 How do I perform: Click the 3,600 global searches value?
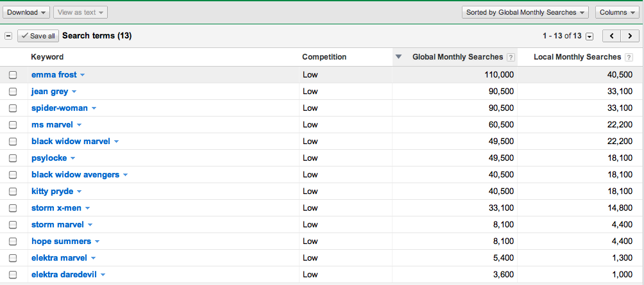click(x=502, y=275)
